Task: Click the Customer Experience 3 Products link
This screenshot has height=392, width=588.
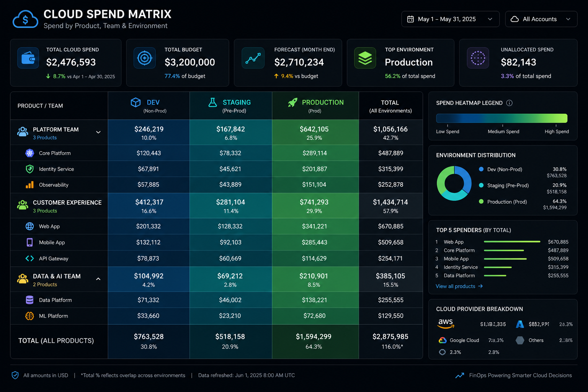Action: pyautogui.click(x=45, y=211)
